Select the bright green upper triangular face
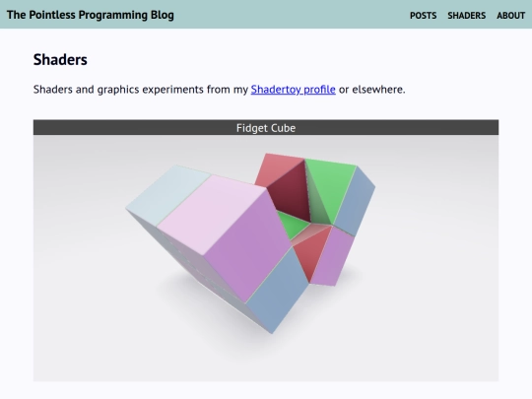This screenshot has width=532, height=399. 331,185
